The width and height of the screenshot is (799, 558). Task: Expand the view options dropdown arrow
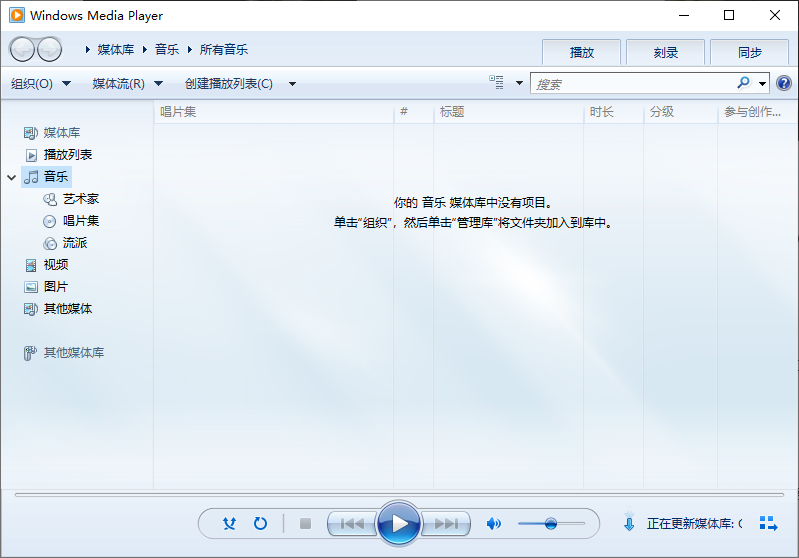[519, 83]
